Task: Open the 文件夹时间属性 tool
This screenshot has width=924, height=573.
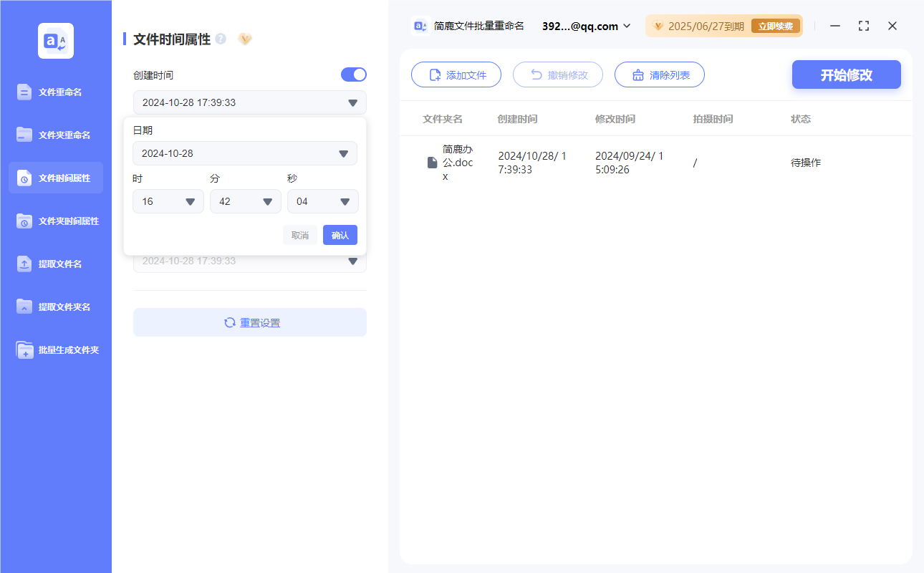Action: tap(55, 221)
